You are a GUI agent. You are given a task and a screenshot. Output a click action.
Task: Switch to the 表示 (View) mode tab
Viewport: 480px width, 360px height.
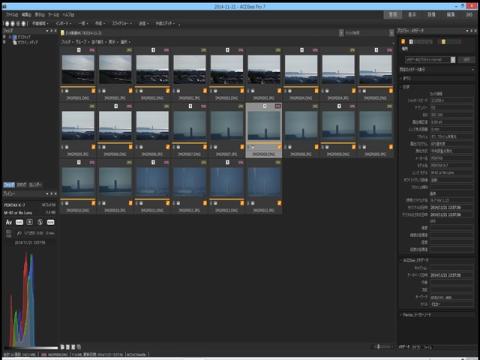[412, 15]
